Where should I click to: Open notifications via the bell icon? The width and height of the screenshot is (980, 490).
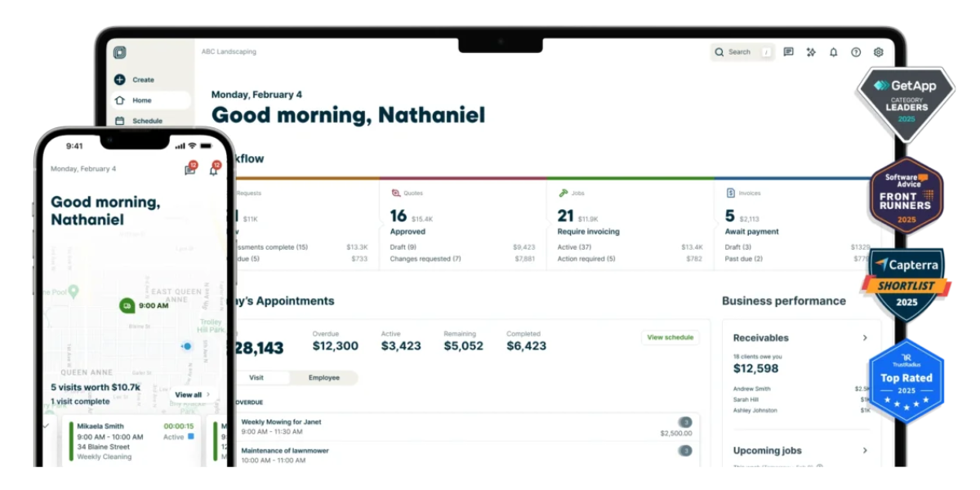(x=834, y=52)
